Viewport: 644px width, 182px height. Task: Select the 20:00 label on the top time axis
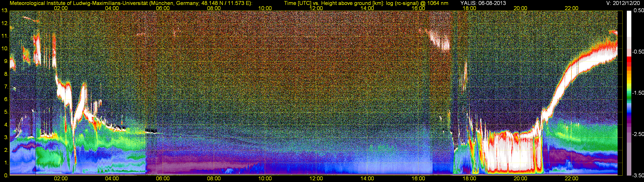pyautogui.click(x=521, y=8)
